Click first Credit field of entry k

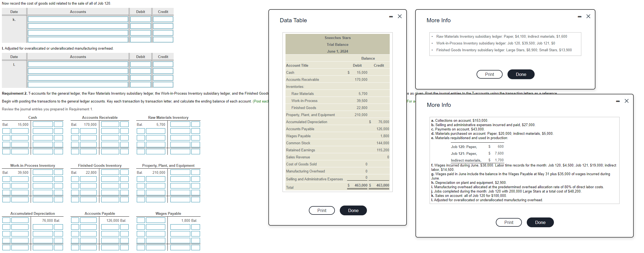(163, 19)
